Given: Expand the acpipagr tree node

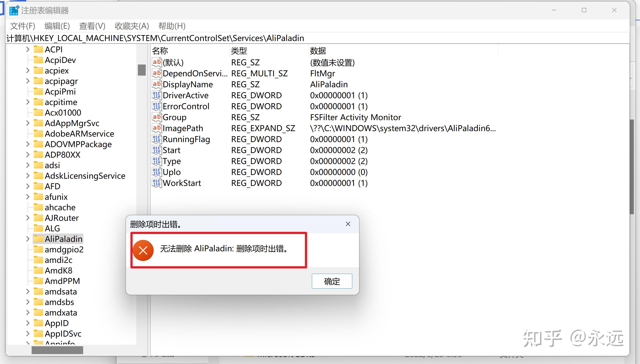Looking at the screenshot, I should click(x=28, y=81).
